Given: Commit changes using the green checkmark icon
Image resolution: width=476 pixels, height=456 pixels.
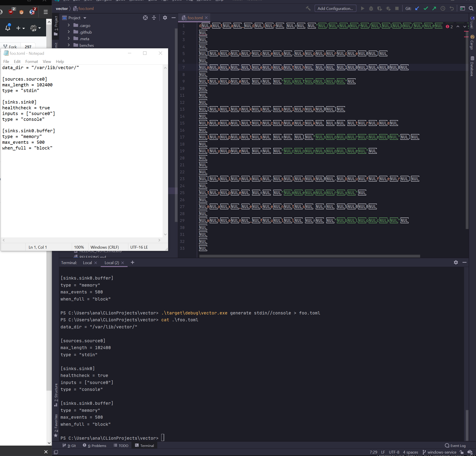Looking at the screenshot, I should point(426,8).
